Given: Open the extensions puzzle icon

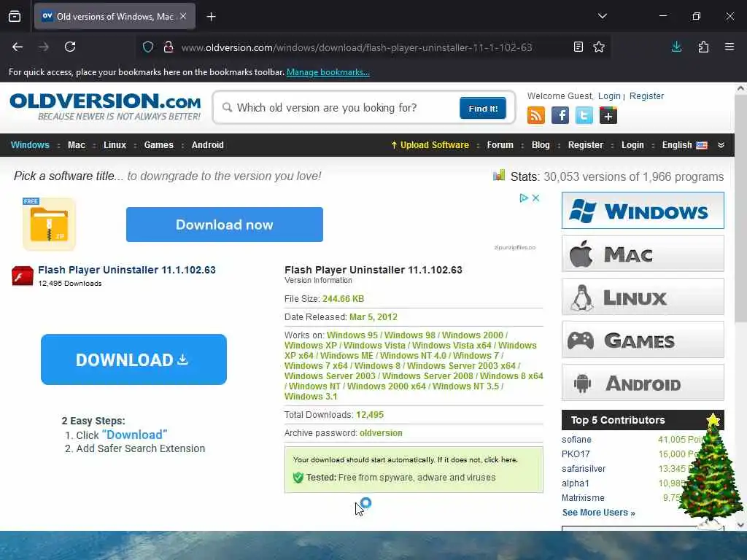Looking at the screenshot, I should [x=703, y=47].
